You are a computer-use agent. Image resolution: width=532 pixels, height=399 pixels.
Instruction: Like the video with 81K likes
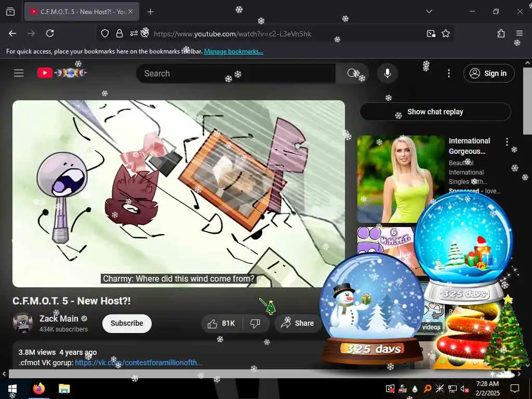[222, 323]
